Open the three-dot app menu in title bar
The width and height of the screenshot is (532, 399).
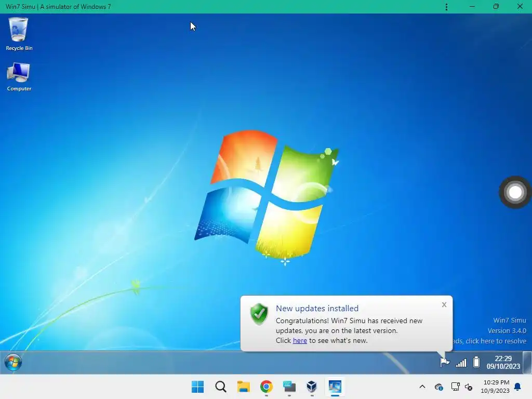coord(446,7)
